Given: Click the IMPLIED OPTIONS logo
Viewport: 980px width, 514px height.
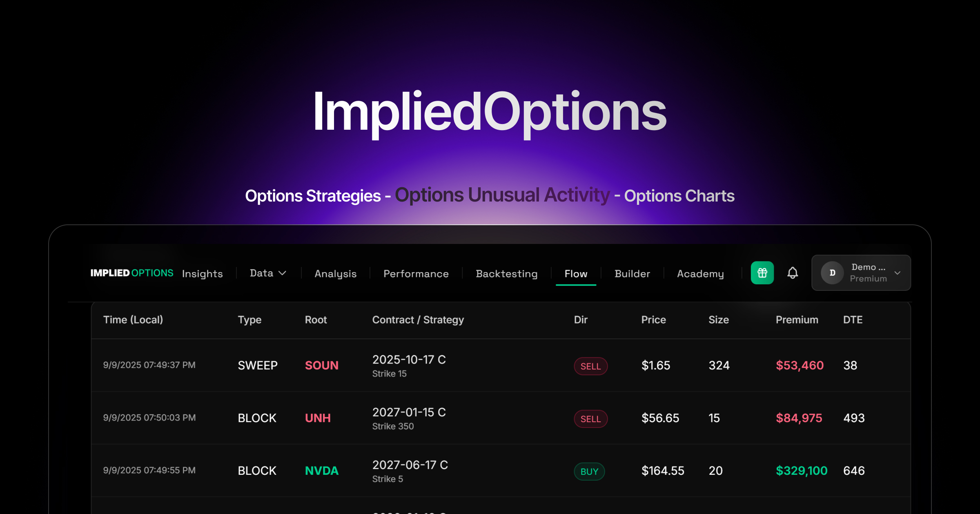Looking at the screenshot, I should click(132, 273).
